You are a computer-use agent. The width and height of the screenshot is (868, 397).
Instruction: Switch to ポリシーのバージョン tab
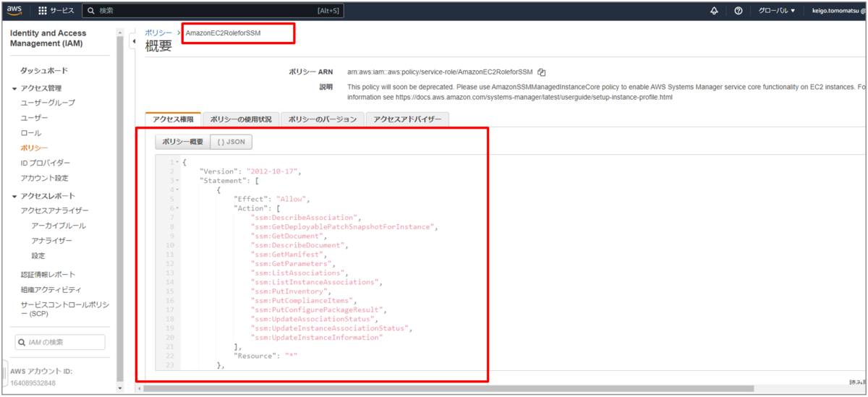(x=323, y=119)
